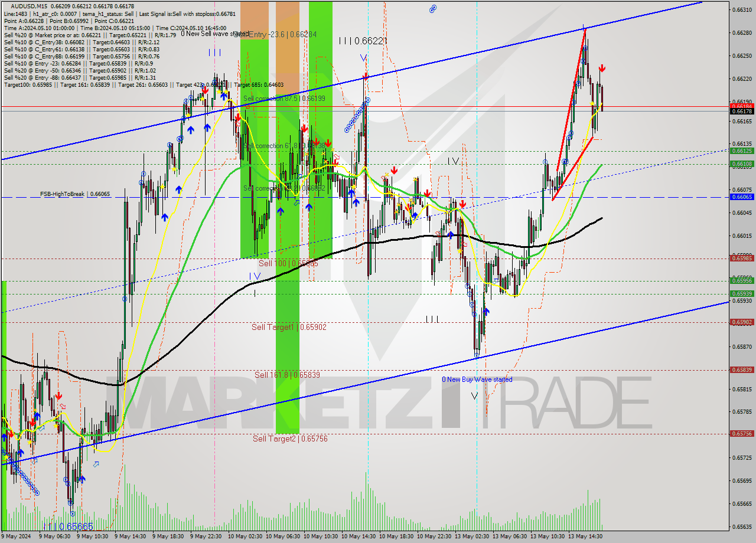Click the green 0.66108 price tag
This screenshot has width=756, height=543.
(x=742, y=164)
